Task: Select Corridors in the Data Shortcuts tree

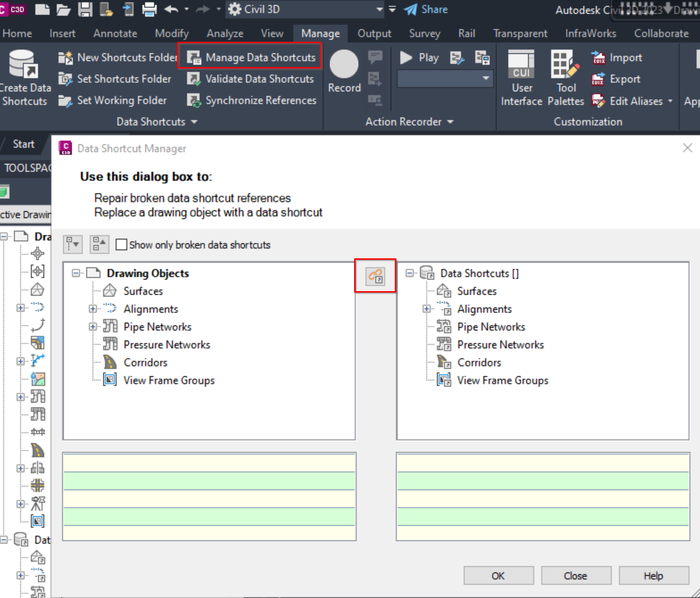Action: click(x=479, y=363)
